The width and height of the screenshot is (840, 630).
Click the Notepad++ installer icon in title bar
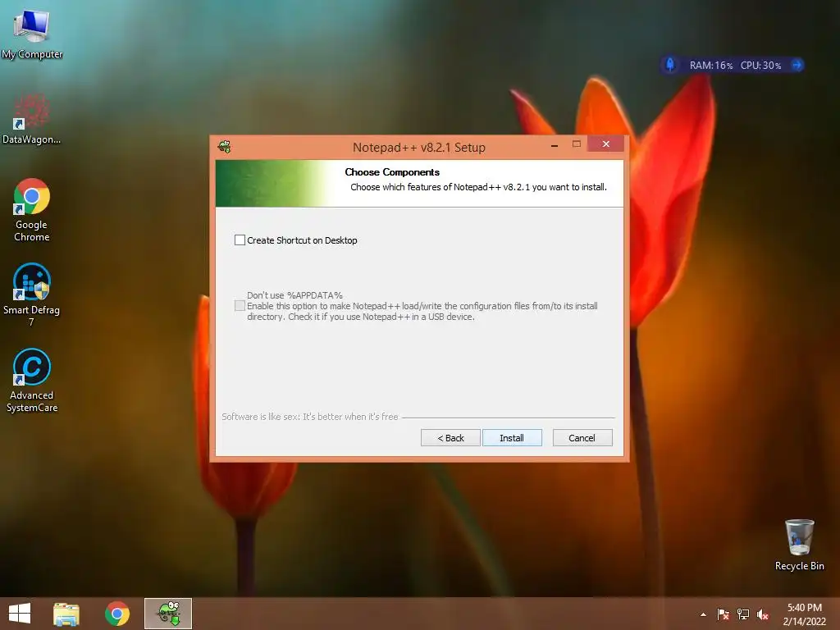click(225, 146)
